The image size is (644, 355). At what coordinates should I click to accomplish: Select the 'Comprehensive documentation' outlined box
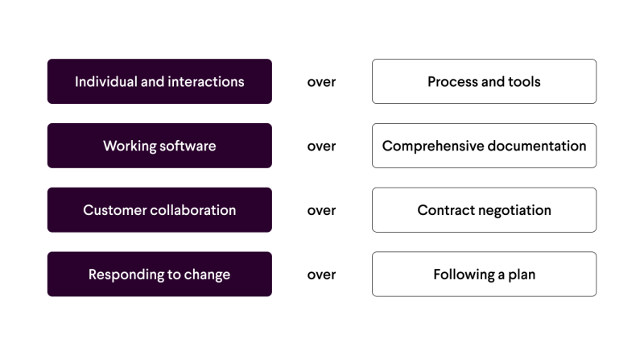pos(484,146)
